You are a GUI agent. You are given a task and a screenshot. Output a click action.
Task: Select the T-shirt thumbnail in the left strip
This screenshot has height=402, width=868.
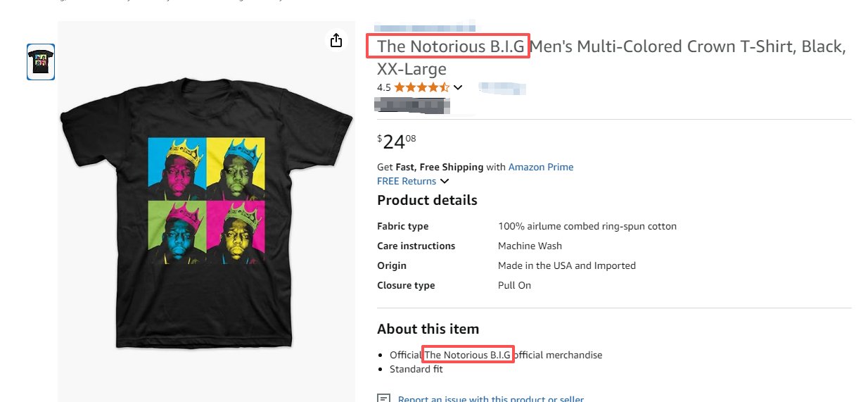pos(41,62)
